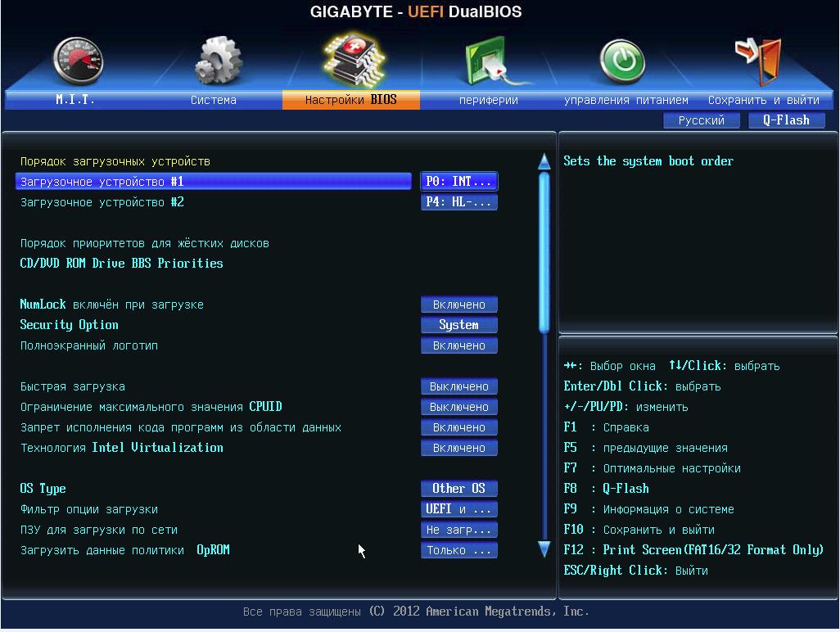840x632 pixels.
Task: Open Boot device #2 value P4: HL-...
Action: 459,202
